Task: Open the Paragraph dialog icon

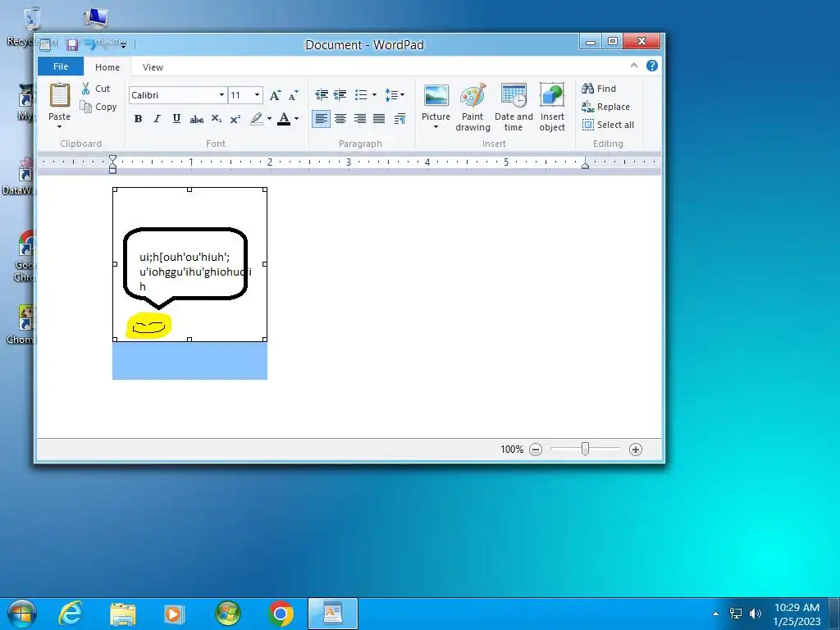Action: [399, 119]
